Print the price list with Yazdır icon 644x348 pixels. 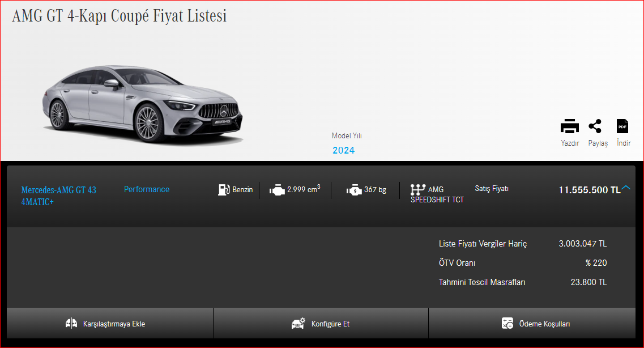pyautogui.click(x=570, y=126)
